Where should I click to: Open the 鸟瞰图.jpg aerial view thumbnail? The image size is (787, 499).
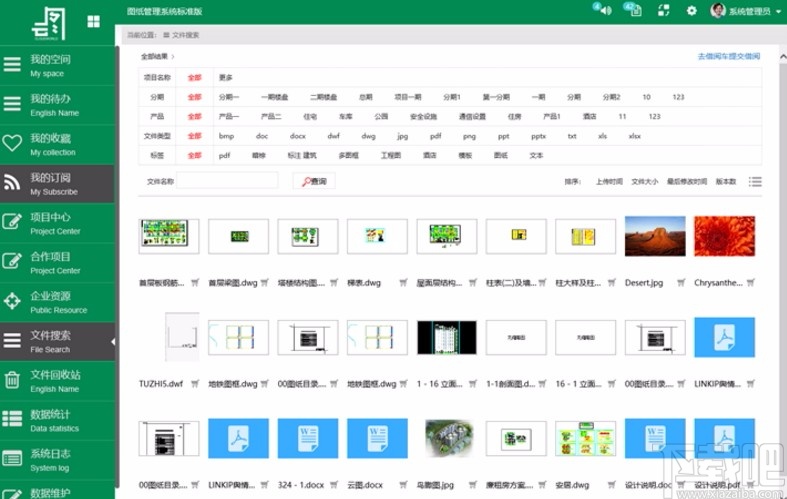(448, 438)
